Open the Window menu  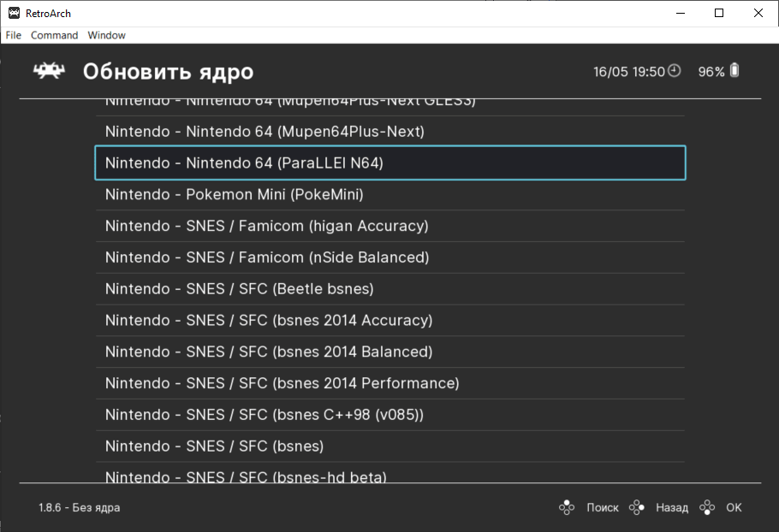[x=107, y=35]
